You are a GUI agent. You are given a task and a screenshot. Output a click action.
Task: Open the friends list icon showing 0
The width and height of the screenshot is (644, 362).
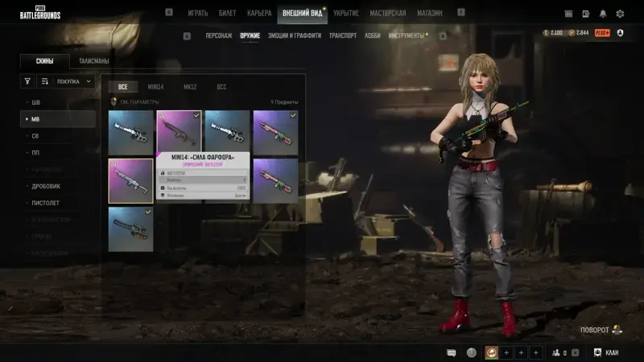(556, 352)
